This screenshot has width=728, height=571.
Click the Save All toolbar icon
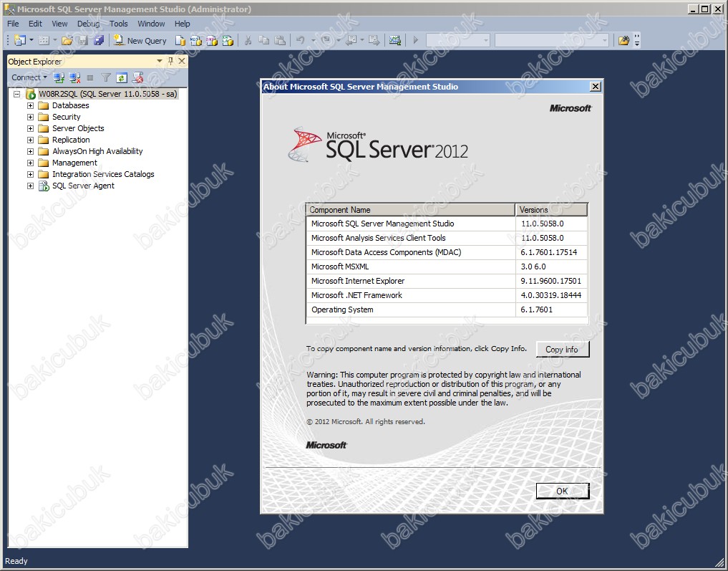(99, 40)
